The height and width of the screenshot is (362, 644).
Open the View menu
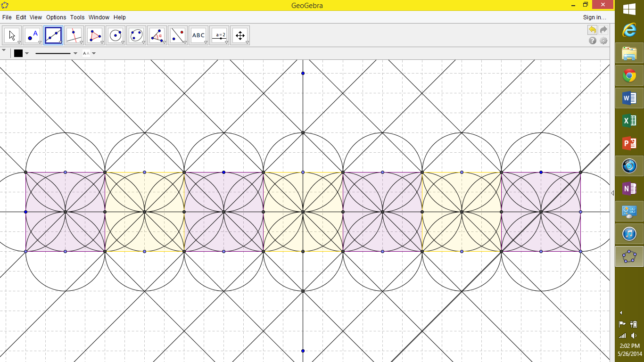[x=36, y=17]
